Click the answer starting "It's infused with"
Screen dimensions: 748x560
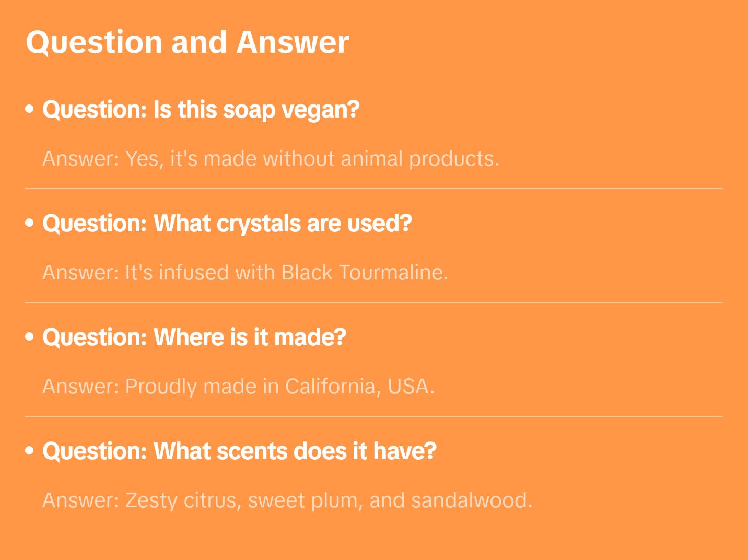245,273
